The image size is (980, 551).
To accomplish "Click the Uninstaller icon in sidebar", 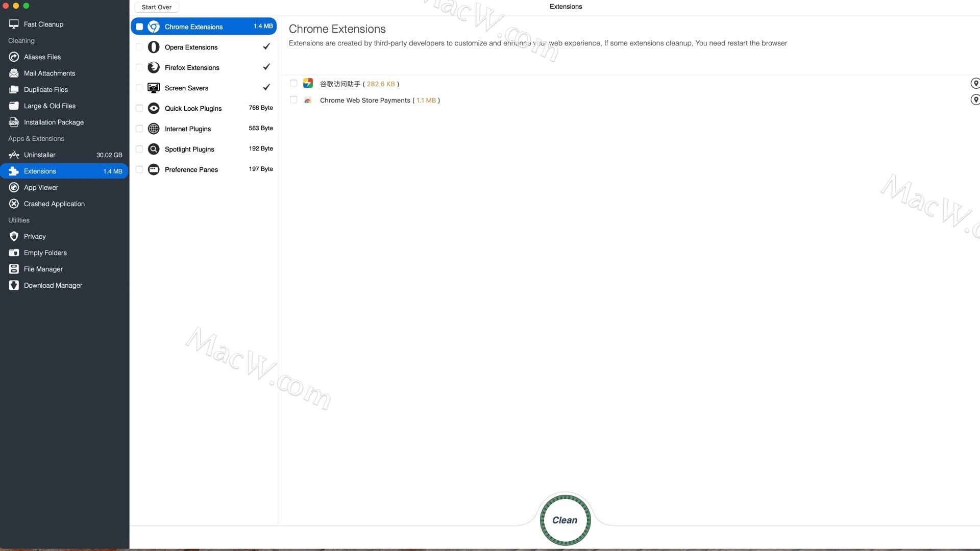I will click(14, 155).
